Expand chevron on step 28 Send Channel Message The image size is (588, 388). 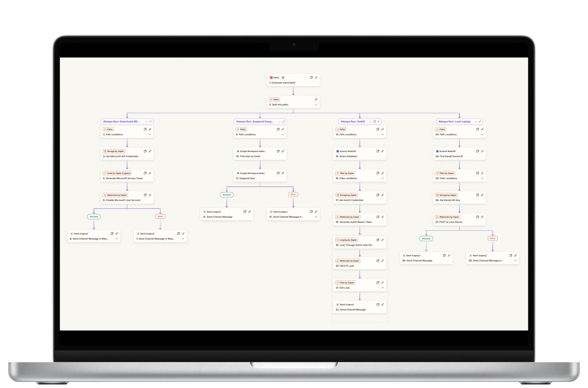click(516, 260)
